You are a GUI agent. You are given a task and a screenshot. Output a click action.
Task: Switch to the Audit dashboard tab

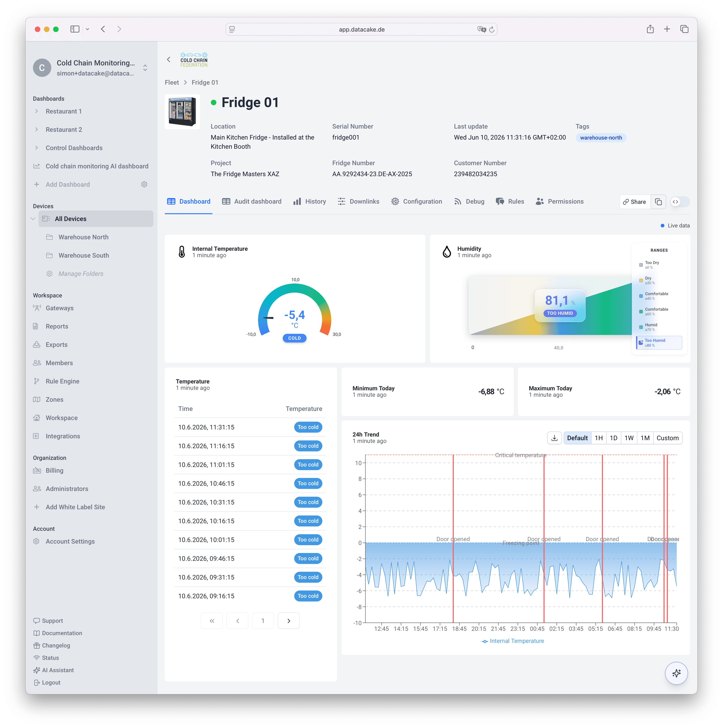coord(252,202)
